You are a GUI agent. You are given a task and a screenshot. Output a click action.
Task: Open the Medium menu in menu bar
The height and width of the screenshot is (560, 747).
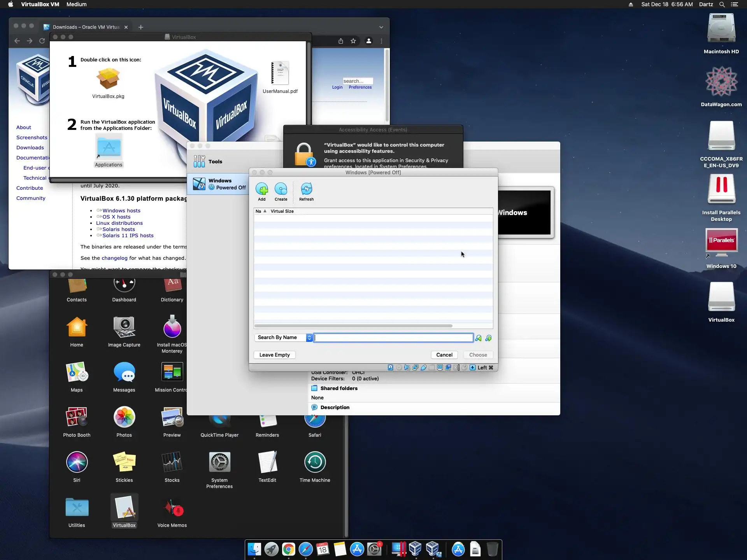pyautogui.click(x=76, y=4)
